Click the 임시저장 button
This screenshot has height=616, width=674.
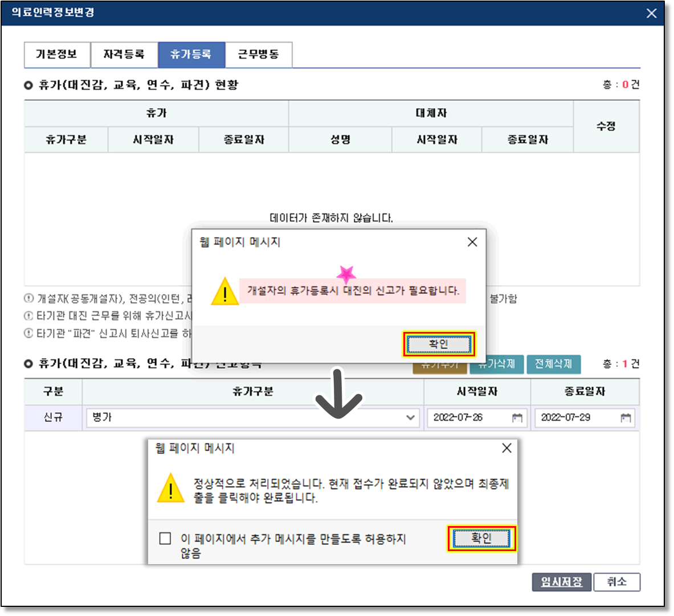point(561,582)
